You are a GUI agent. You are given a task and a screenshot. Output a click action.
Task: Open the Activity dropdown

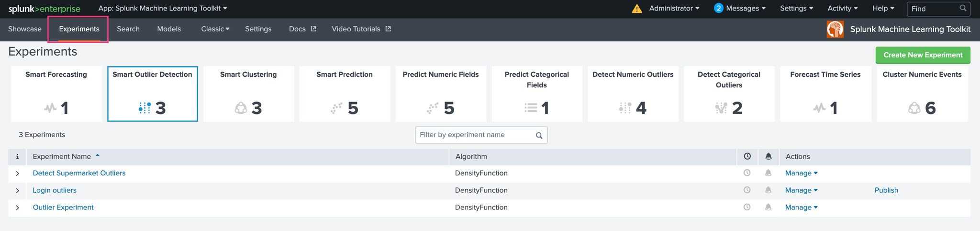tap(843, 8)
